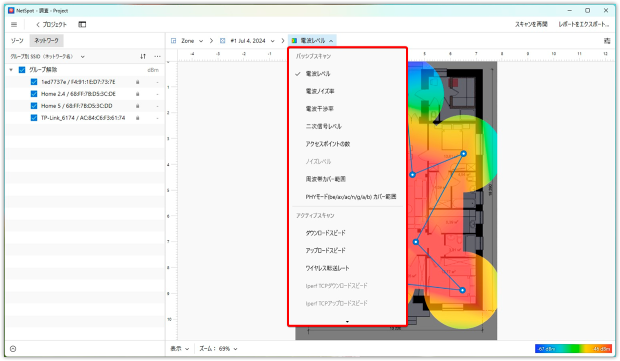Click the circular icon at bottom-left corner
The height and width of the screenshot is (361, 620).
[13, 349]
